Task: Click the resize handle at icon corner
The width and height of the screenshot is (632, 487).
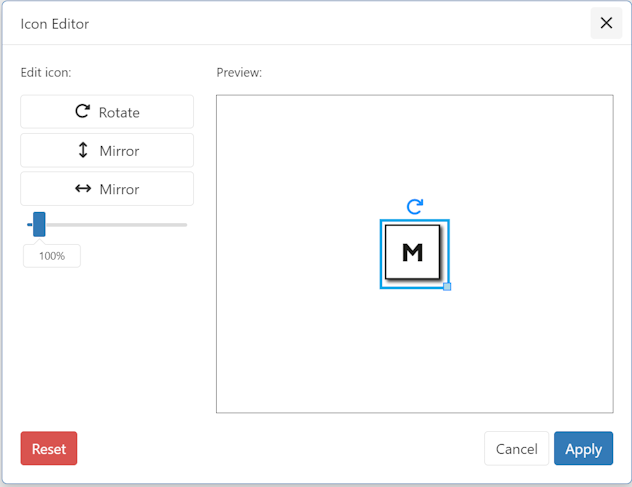Action: click(447, 287)
